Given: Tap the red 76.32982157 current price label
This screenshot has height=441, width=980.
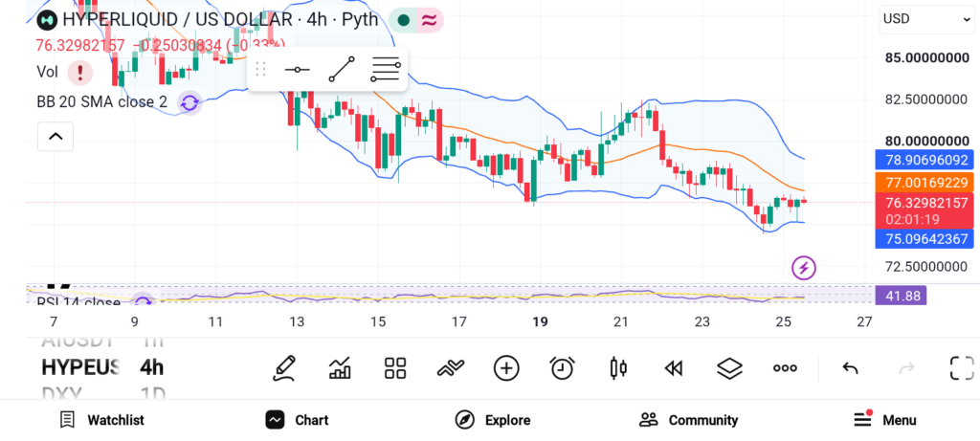Looking at the screenshot, I should (x=924, y=203).
